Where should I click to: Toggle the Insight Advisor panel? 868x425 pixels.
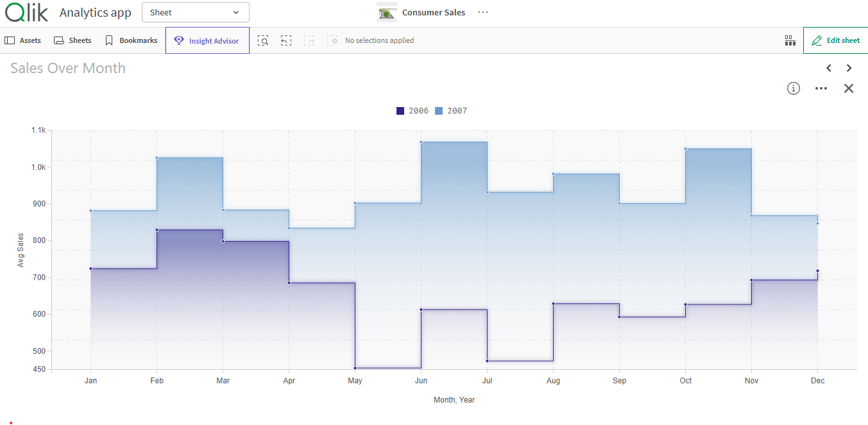click(x=207, y=40)
